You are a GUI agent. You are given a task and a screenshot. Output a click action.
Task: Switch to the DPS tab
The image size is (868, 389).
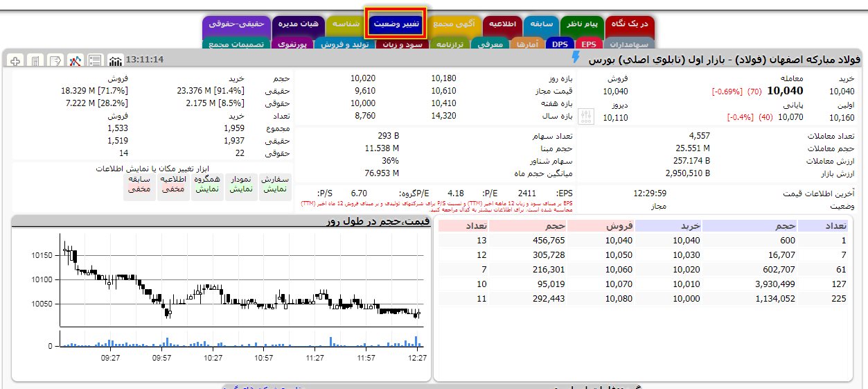coord(559,44)
